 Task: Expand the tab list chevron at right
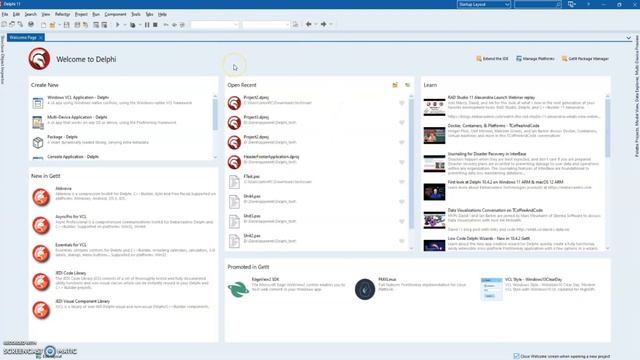[628, 38]
